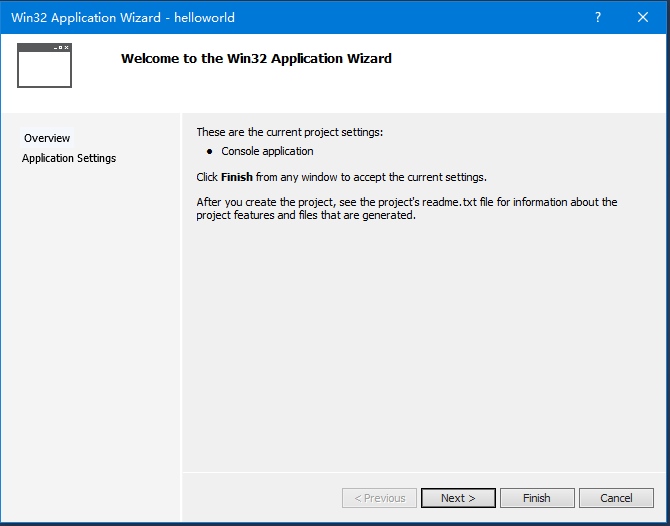The width and height of the screenshot is (670, 526).
Task: Select the Console application setting text
Action: point(267,152)
